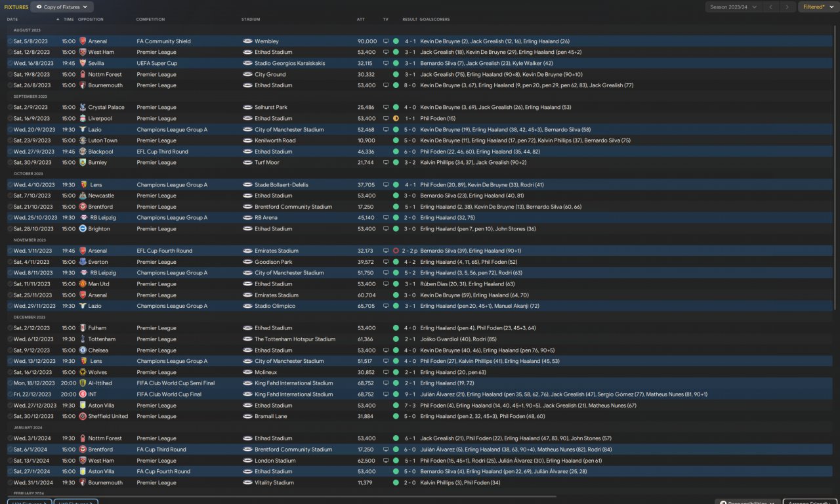Sort by the Opposition column header
The width and height of the screenshot is (840, 504).
point(91,20)
